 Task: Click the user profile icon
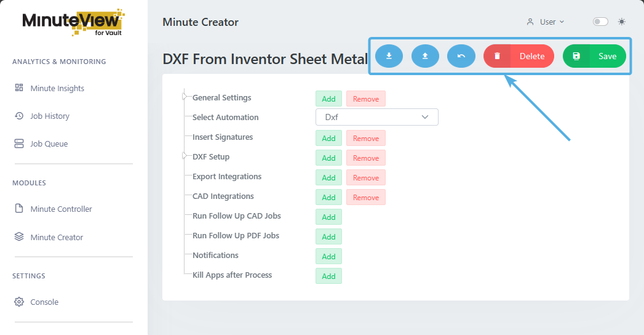pos(530,22)
